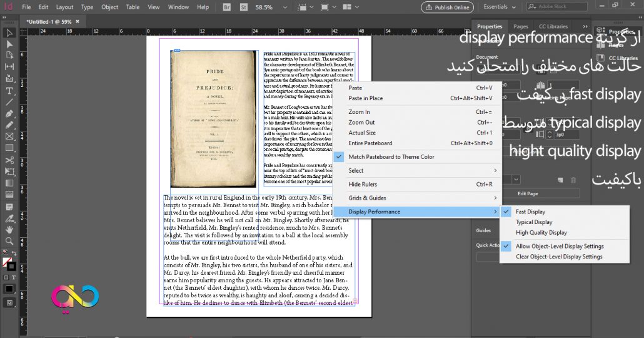Screen dimensions: 644x338
Task: Choose the Line tool
Action: 9,102
